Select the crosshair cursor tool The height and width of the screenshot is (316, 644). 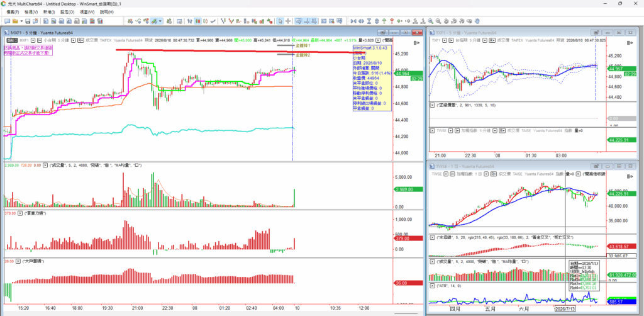coord(288,21)
